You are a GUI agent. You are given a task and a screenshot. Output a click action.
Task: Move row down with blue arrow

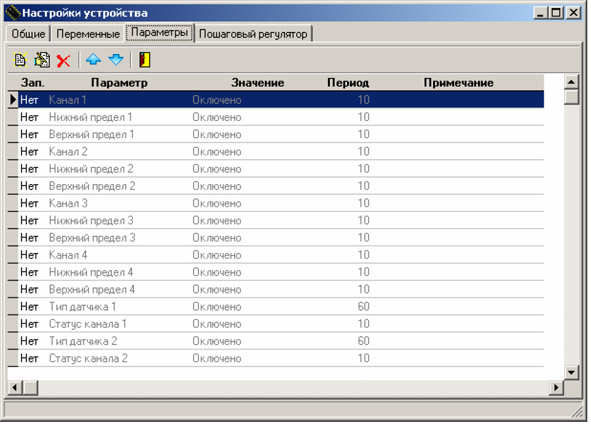coord(116,60)
